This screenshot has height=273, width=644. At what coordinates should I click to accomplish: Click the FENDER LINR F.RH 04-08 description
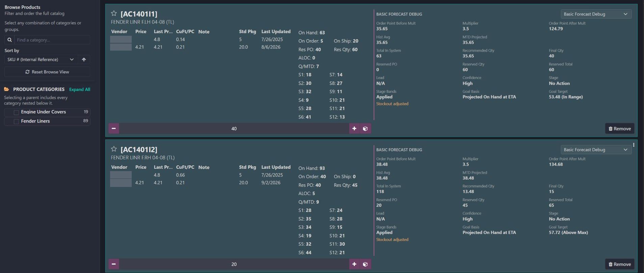coord(143,158)
